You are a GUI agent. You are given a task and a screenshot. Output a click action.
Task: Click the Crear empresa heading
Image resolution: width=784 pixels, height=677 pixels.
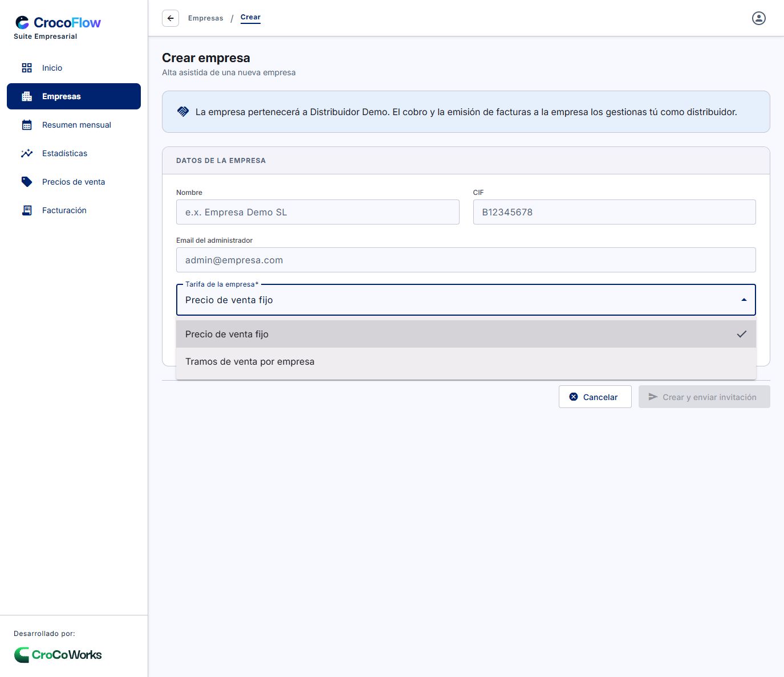pyautogui.click(x=206, y=58)
